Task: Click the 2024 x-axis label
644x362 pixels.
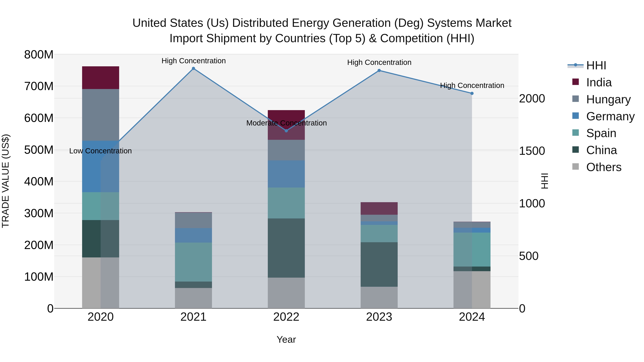Action: click(472, 317)
